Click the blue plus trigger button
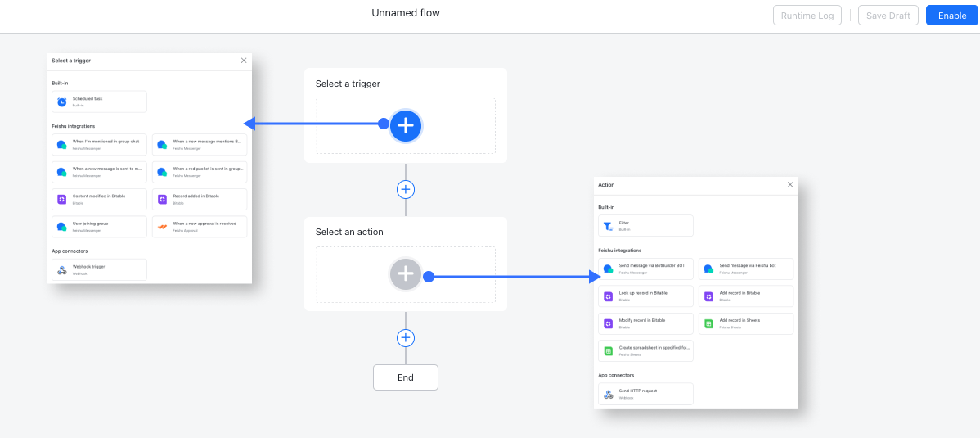The image size is (980, 438). (x=406, y=125)
